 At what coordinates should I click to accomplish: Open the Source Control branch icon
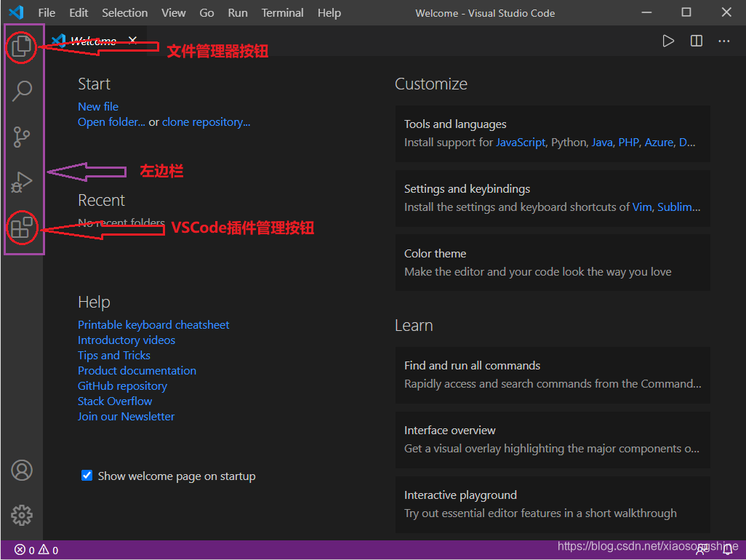(21, 137)
